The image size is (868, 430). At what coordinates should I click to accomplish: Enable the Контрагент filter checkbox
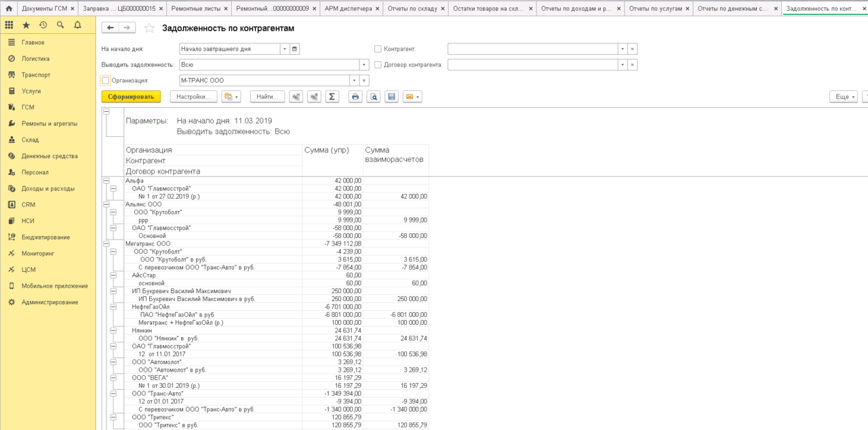pyautogui.click(x=378, y=49)
